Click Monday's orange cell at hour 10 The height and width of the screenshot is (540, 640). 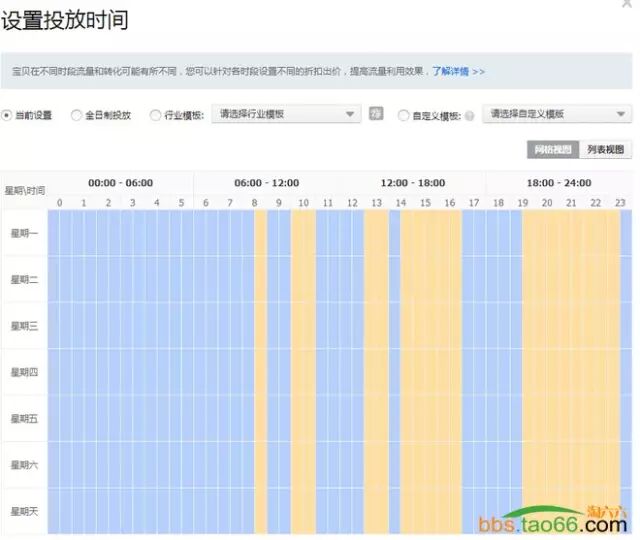[x=303, y=233]
